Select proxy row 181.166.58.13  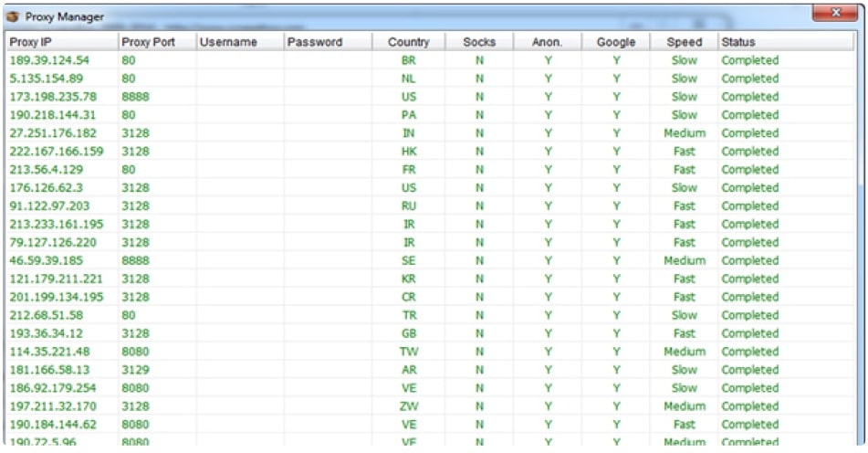pyautogui.click(x=431, y=370)
